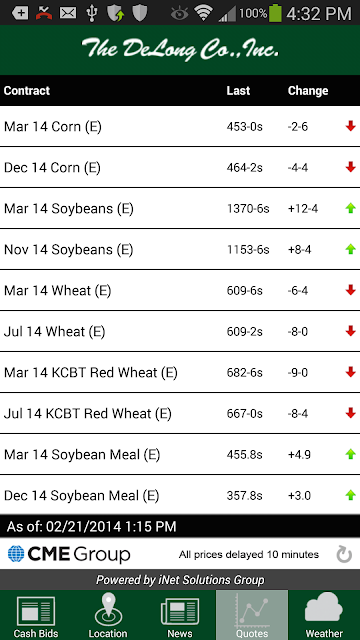Screen dimensions: 360x640
Task: Tap the refresh quotes icon
Action: point(344,555)
